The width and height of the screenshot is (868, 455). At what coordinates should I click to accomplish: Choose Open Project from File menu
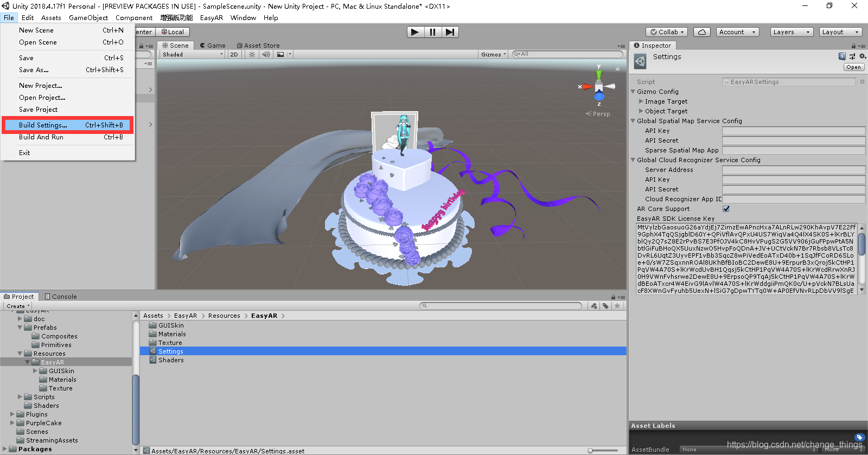(68, 98)
